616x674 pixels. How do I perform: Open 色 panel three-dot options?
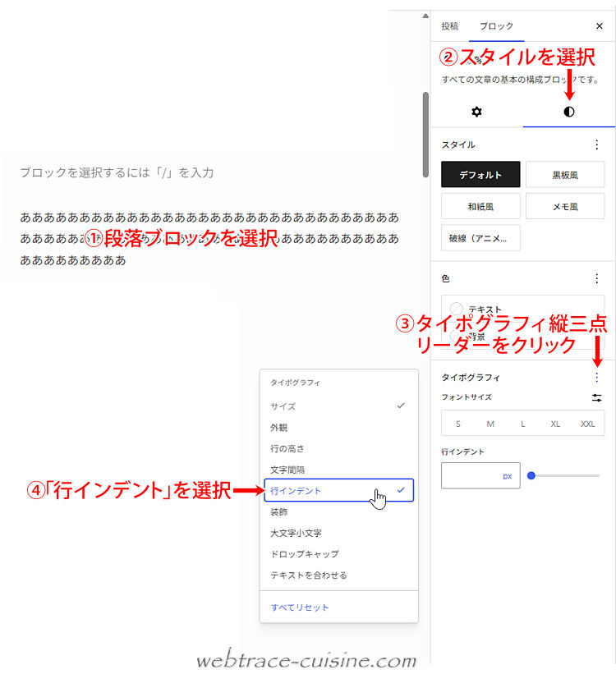(x=596, y=279)
